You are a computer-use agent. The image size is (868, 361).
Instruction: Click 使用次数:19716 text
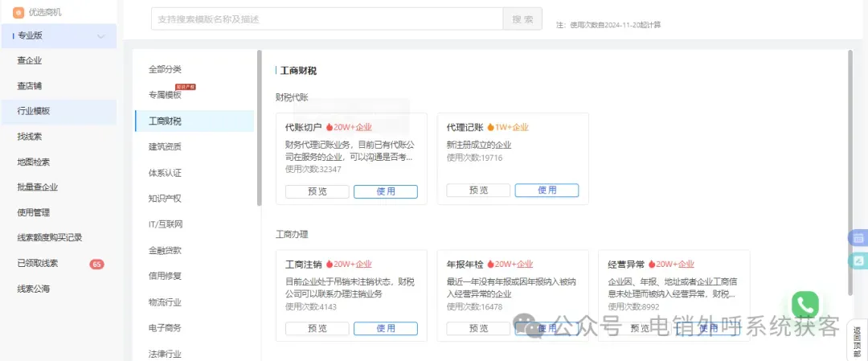coord(474,158)
